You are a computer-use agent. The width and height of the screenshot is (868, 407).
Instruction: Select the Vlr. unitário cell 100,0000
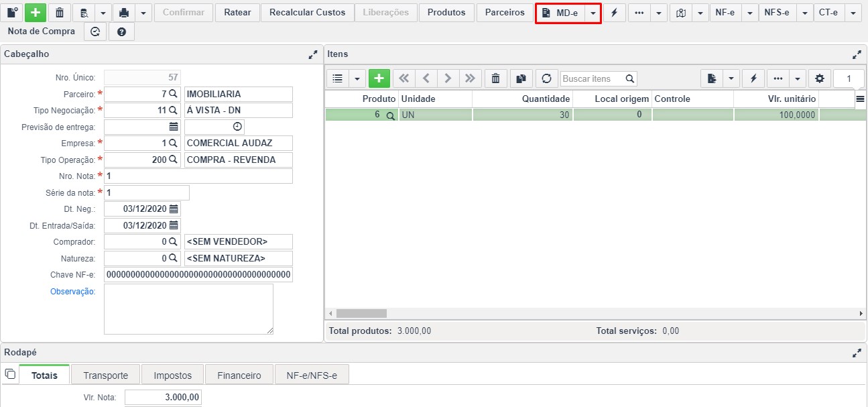tap(776, 115)
